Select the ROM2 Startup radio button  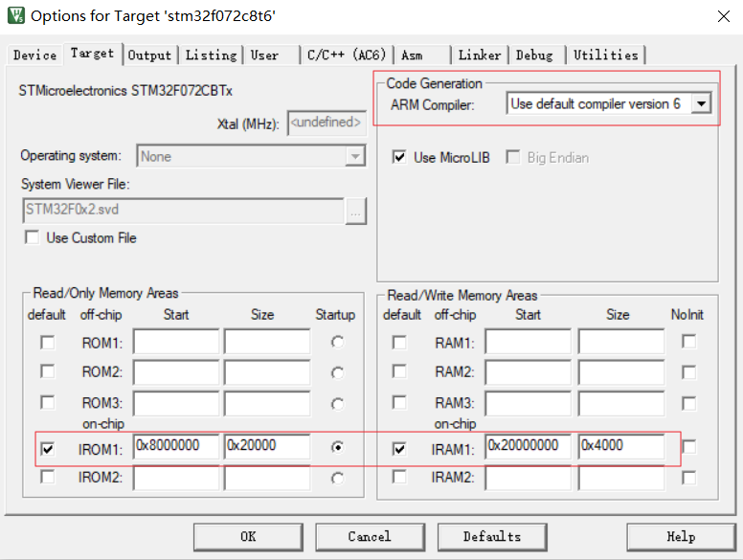click(337, 373)
